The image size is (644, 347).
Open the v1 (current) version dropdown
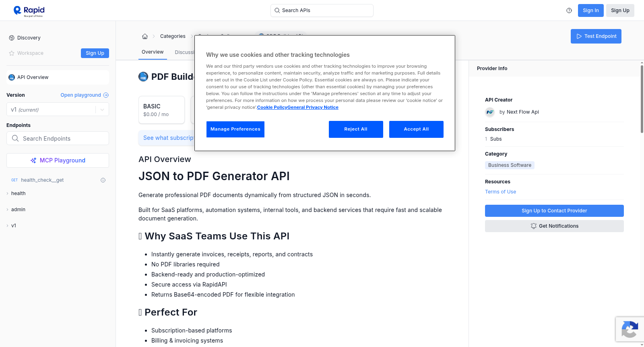pos(58,110)
